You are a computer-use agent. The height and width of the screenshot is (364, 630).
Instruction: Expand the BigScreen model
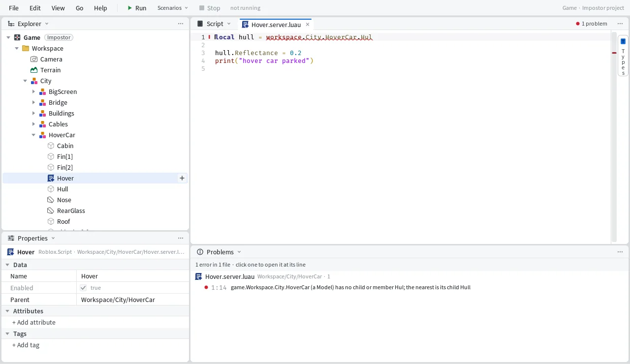(33, 91)
